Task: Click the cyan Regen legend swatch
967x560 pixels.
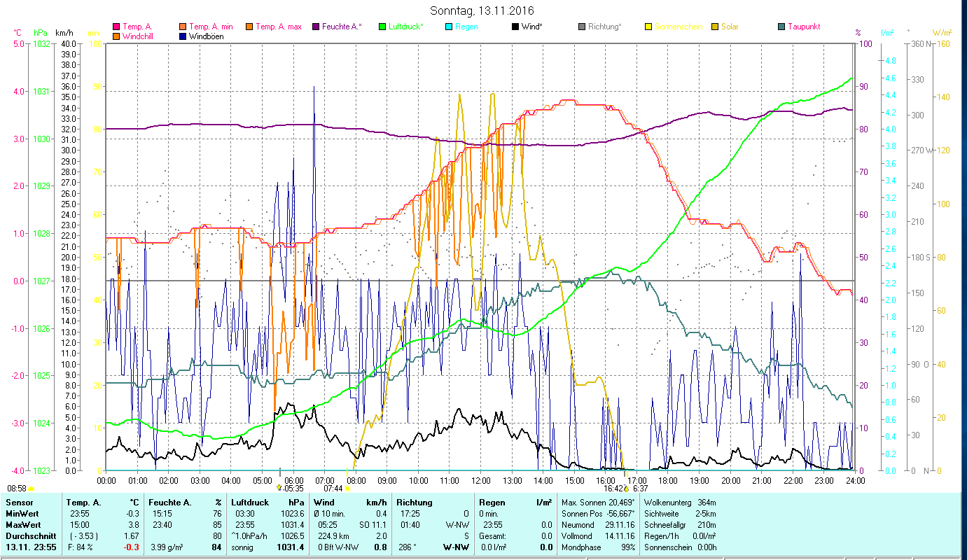Action: tap(449, 27)
